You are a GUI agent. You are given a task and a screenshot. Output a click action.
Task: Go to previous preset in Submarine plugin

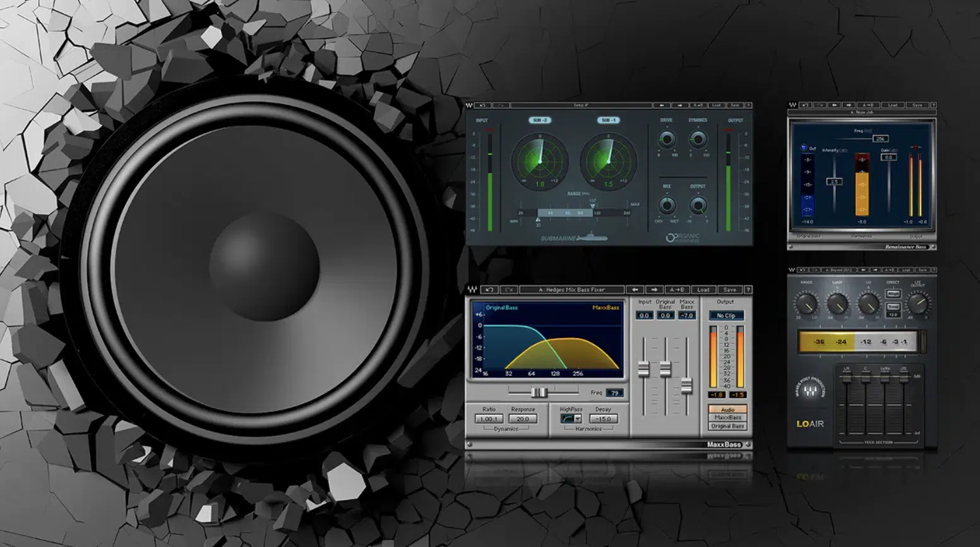[x=662, y=105]
